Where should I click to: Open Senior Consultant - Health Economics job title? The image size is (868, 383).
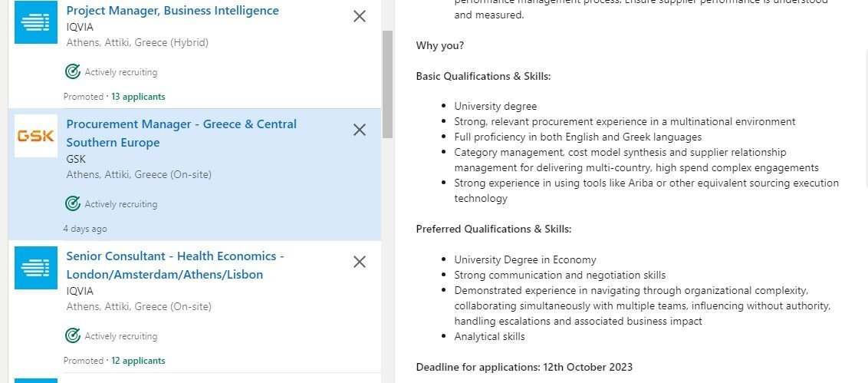[175, 265]
